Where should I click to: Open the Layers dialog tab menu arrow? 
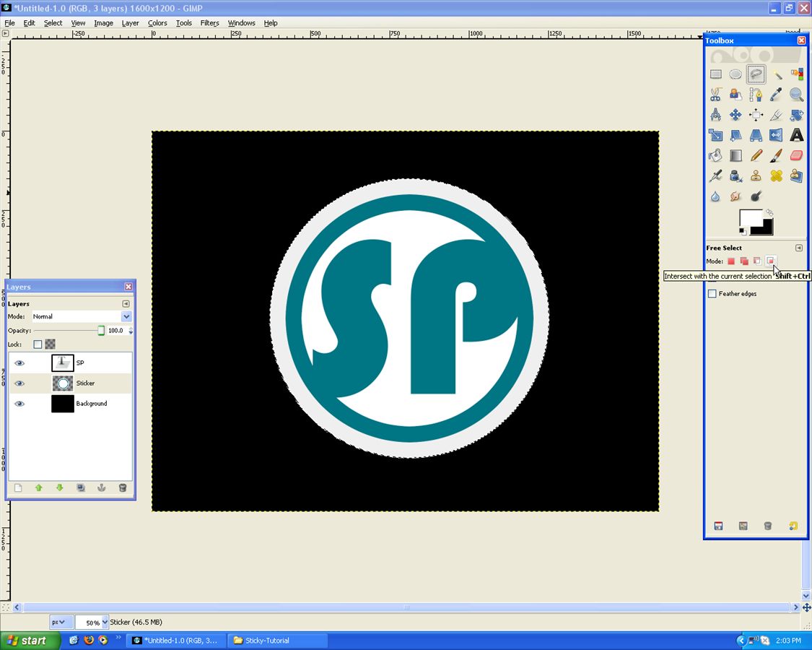pos(126,304)
